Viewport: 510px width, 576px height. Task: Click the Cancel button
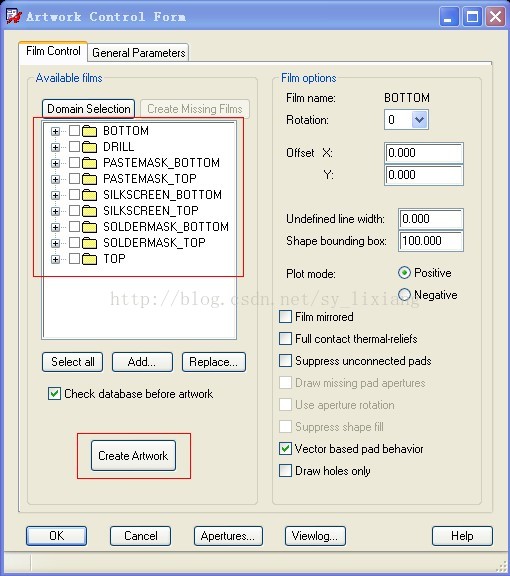click(141, 536)
